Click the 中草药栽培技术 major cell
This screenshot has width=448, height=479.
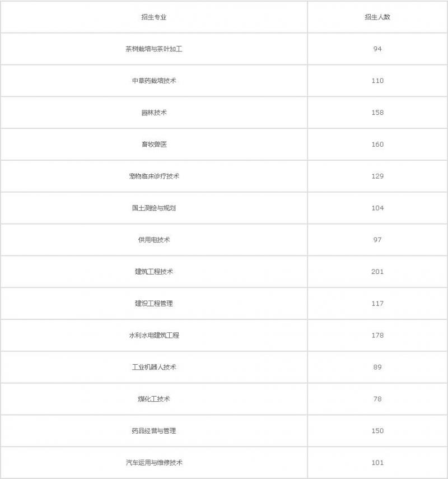[x=154, y=81]
